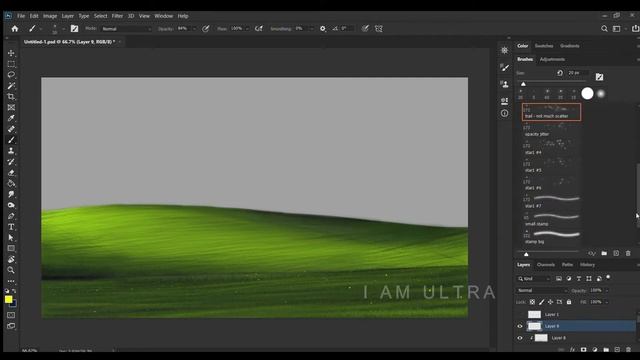Select the Clone Stamp tool

click(x=11, y=151)
